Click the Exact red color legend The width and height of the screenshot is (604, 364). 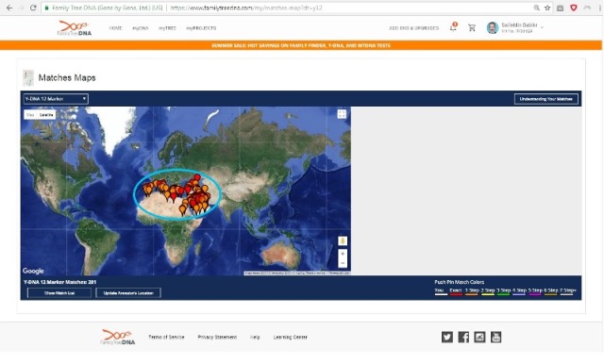click(456, 291)
